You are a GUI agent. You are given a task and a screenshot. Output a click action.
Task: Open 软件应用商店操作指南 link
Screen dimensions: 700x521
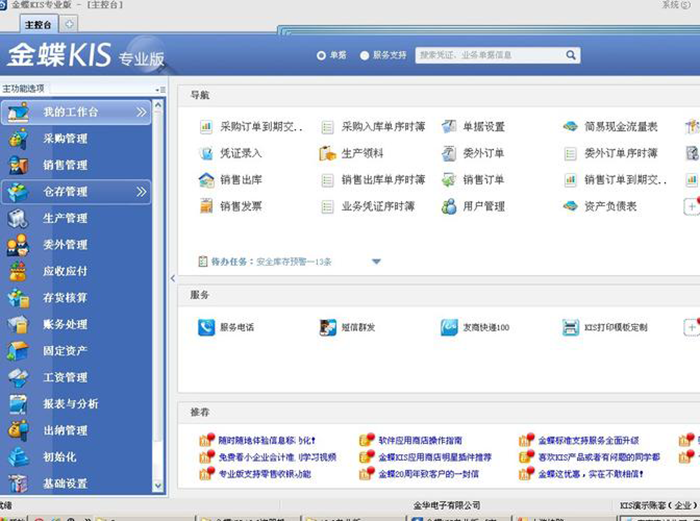[x=420, y=441]
